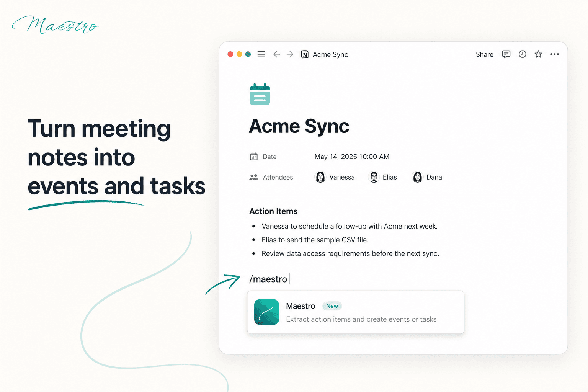Click the Vanessa attendee name
Image resolution: width=588 pixels, height=392 pixels.
coord(342,177)
